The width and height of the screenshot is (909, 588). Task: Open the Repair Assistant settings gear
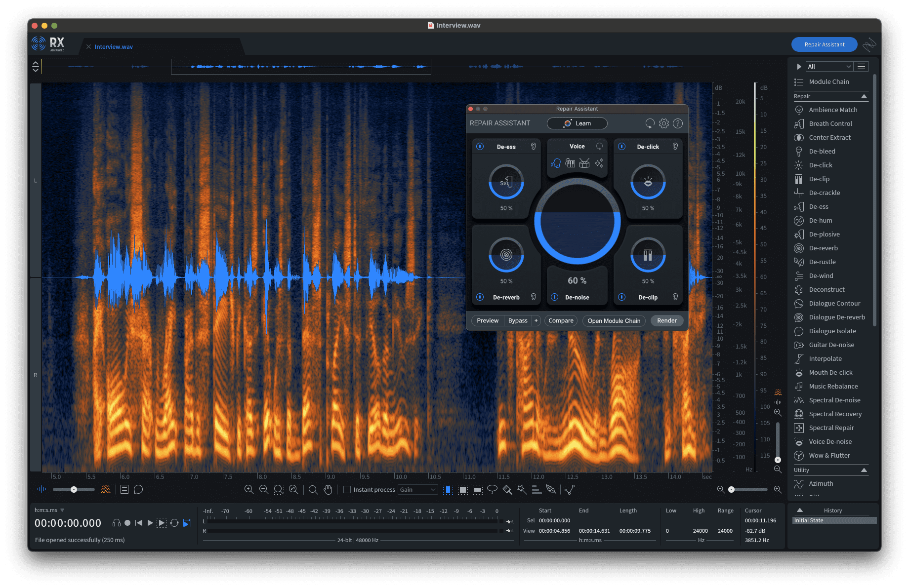tap(663, 123)
